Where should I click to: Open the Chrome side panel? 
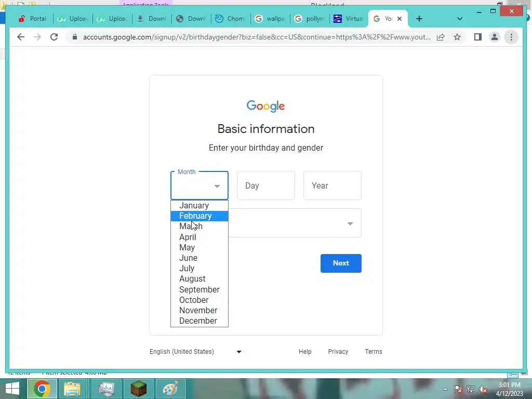coord(478,37)
